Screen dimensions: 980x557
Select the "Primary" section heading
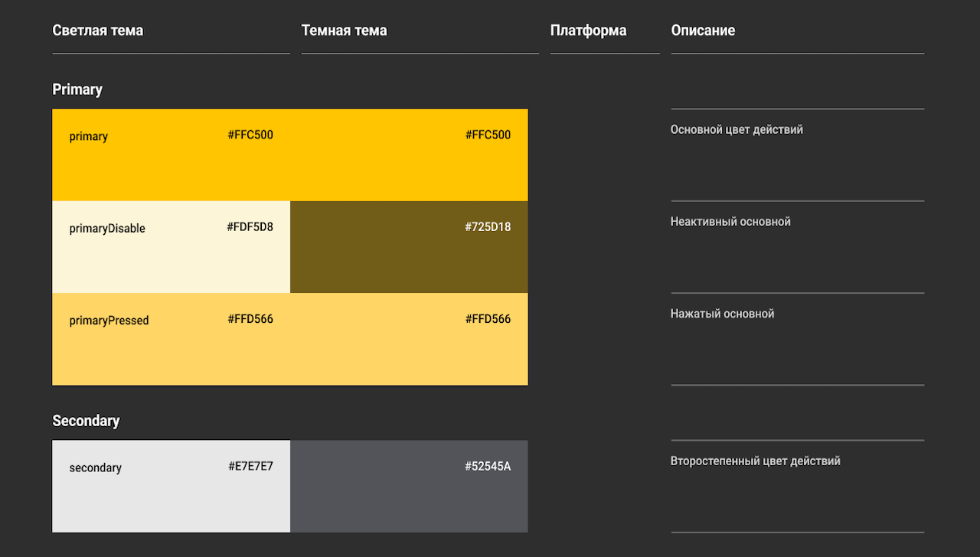77,90
